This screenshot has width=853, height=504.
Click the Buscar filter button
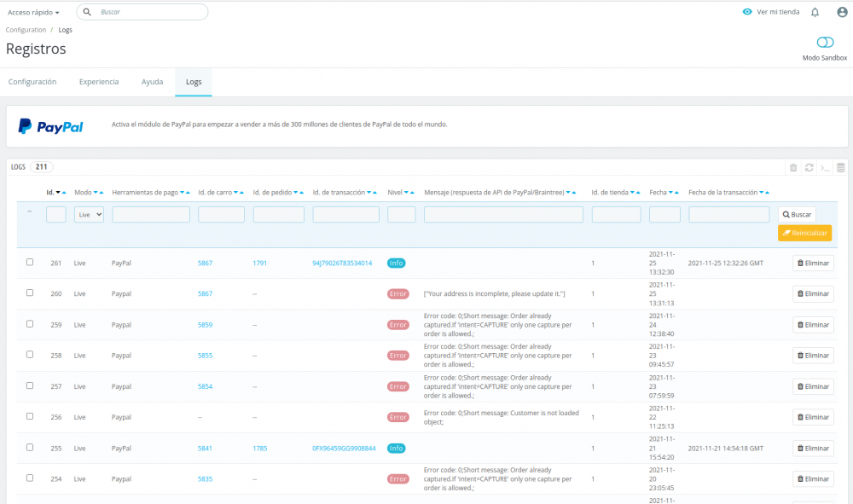797,215
